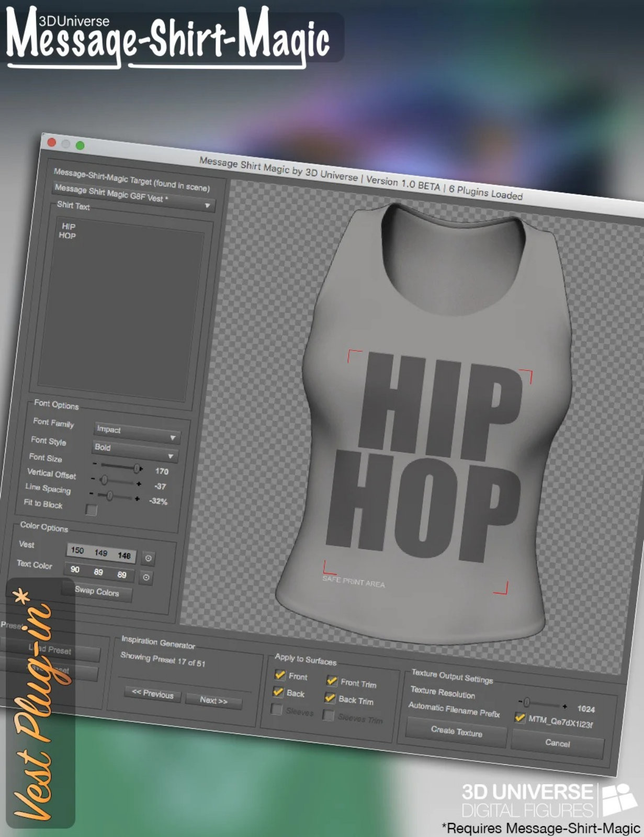The width and height of the screenshot is (644, 837).
Task: Click the Load Preset button
Action: pyautogui.click(x=50, y=649)
